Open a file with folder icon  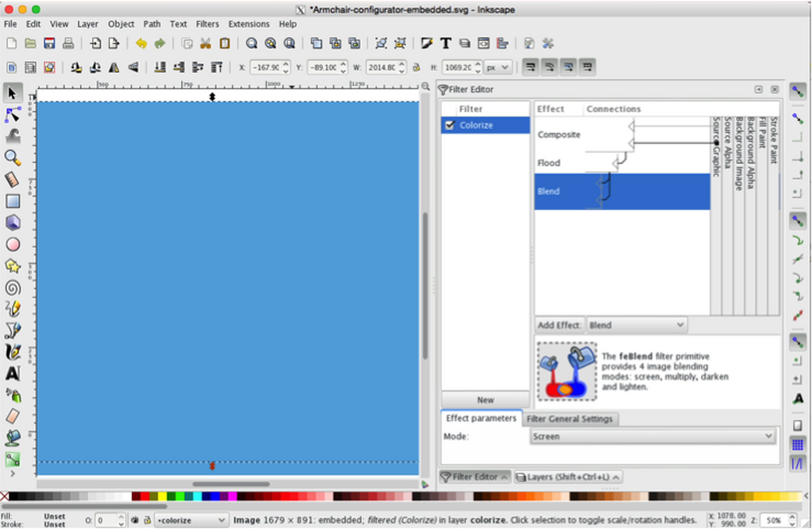point(30,43)
